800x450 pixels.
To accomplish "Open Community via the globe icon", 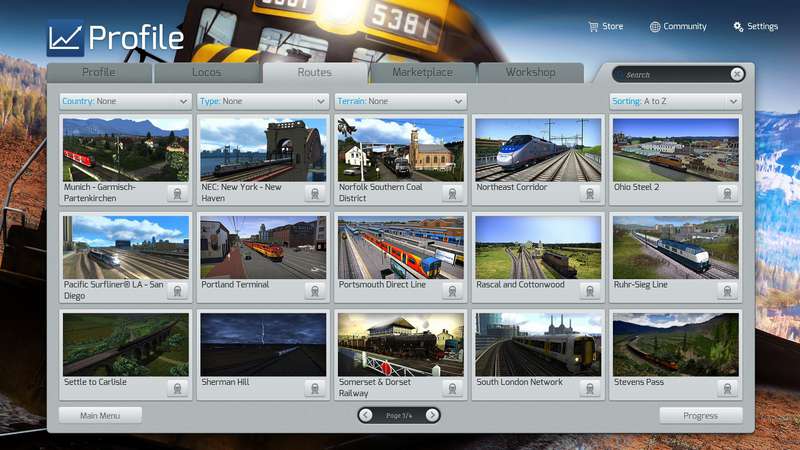I will [x=655, y=27].
